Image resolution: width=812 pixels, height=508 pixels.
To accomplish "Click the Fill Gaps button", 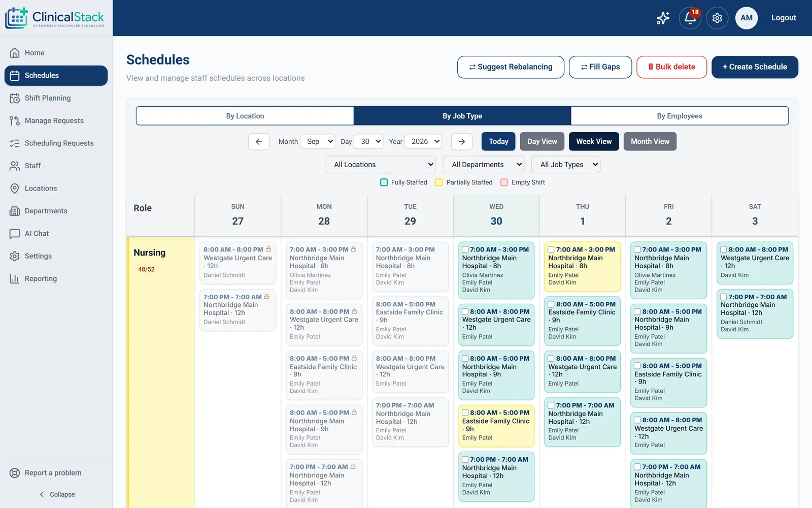I will coord(600,67).
